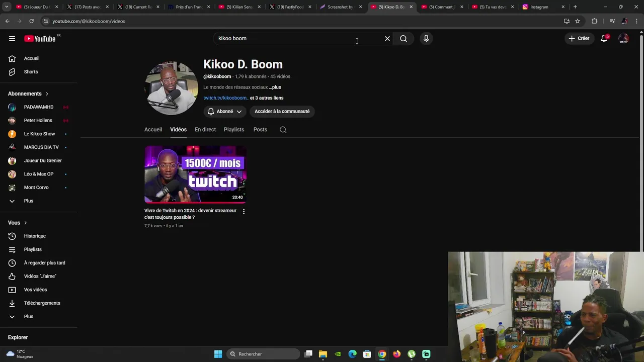Screen dimensions: 644x362
Task: Switch to the channel Accueil tab
Action: [153, 130]
